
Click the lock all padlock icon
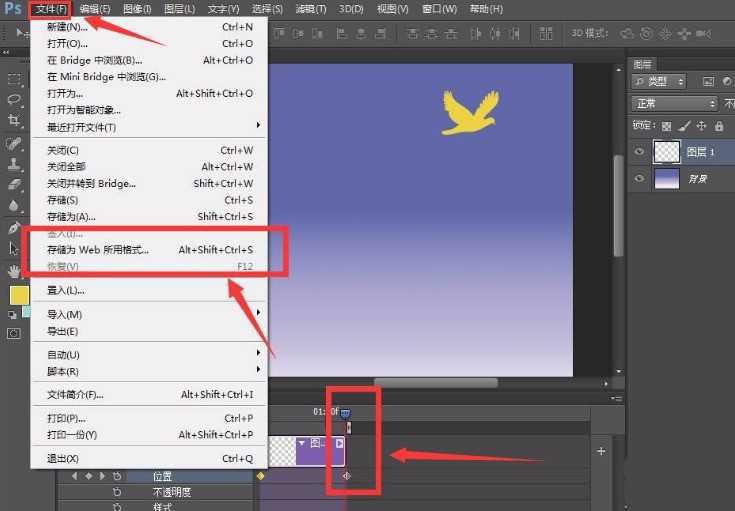point(719,126)
